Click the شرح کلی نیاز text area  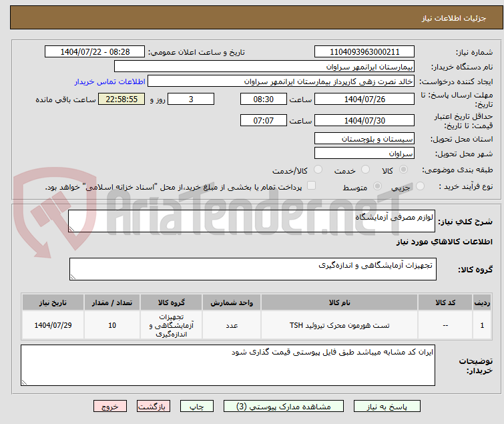pyautogui.click(x=252, y=221)
